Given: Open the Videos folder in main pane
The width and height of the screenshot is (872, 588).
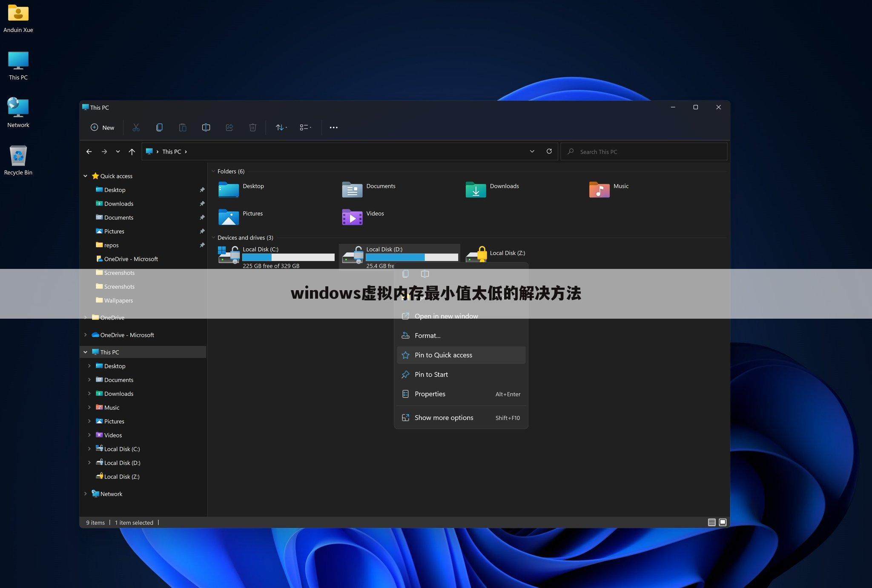Looking at the screenshot, I should coord(363,217).
